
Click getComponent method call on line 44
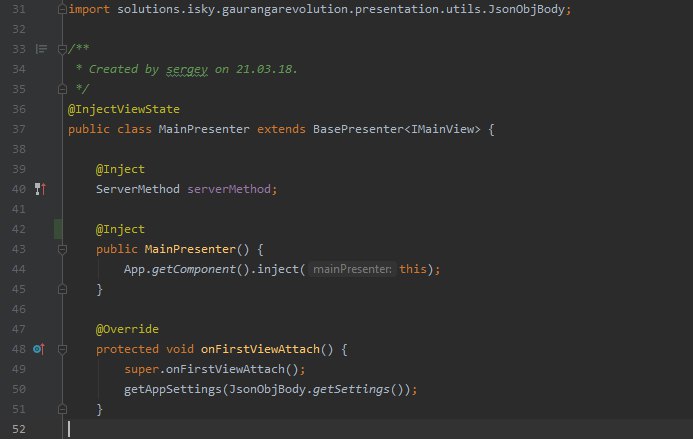[194, 269]
